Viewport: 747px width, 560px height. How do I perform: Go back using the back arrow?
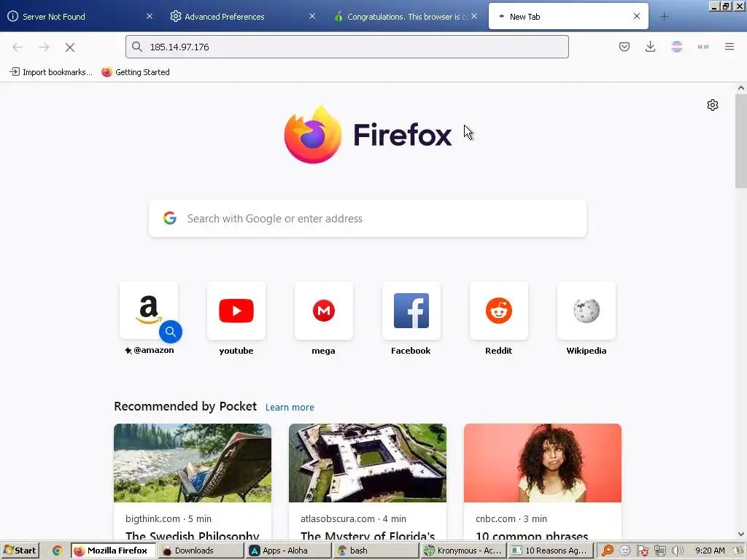click(18, 47)
